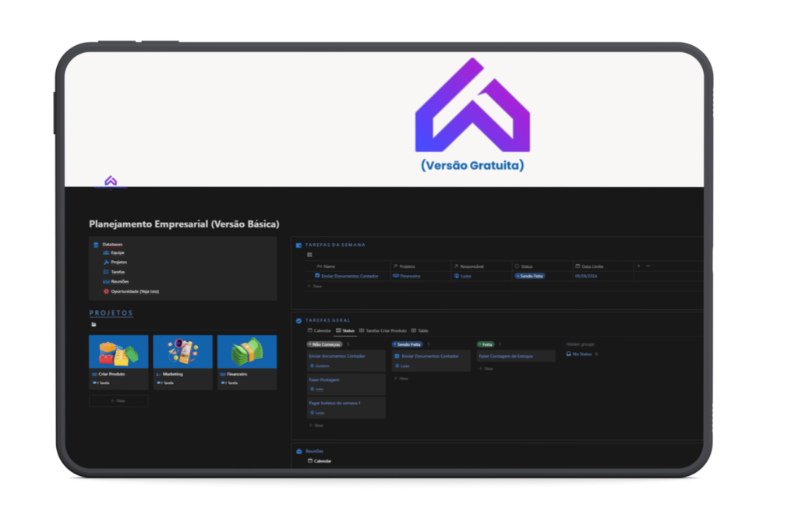Click the Databases stack icon

coord(96,245)
